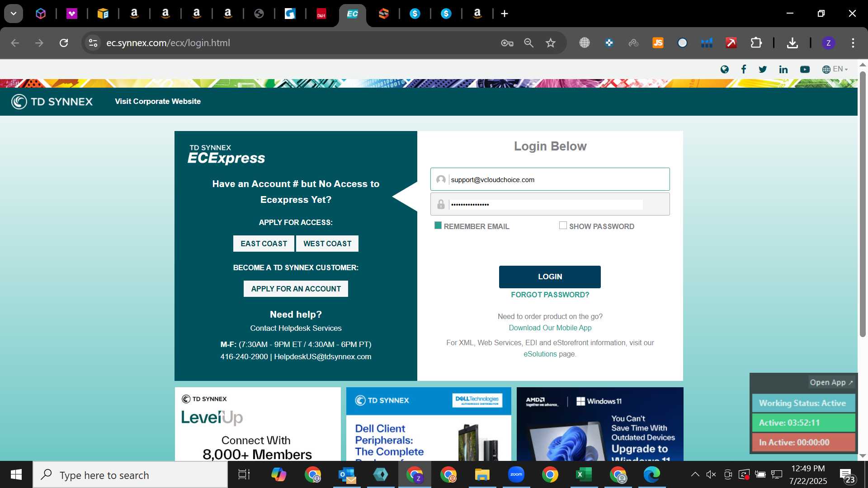Open the FORGOT PASSWORD? link
Image resolution: width=868 pixels, height=488 pixels.
(x=550, y=295)
